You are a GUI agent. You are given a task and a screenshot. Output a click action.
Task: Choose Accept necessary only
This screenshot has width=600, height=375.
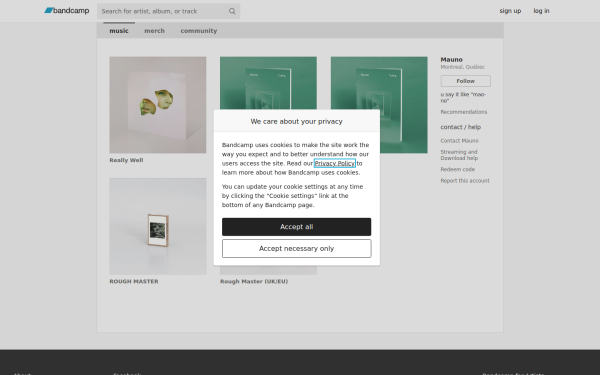point(297,249)
